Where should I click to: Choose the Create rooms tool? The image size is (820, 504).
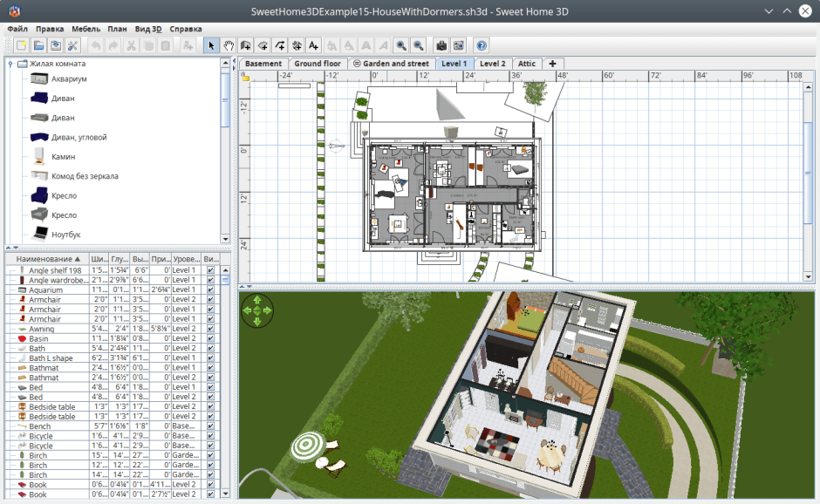point(263,45)
